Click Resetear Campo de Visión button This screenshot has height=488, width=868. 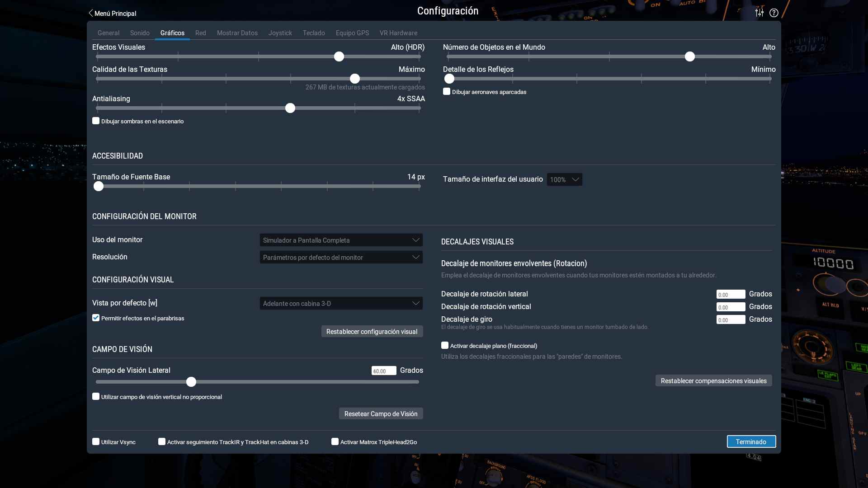click(381, 413)
